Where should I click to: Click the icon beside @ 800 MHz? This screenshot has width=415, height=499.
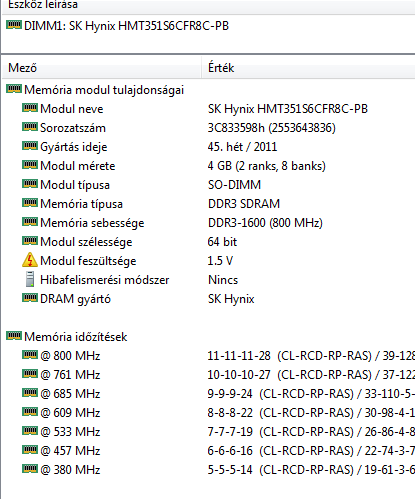pos(30,355)
